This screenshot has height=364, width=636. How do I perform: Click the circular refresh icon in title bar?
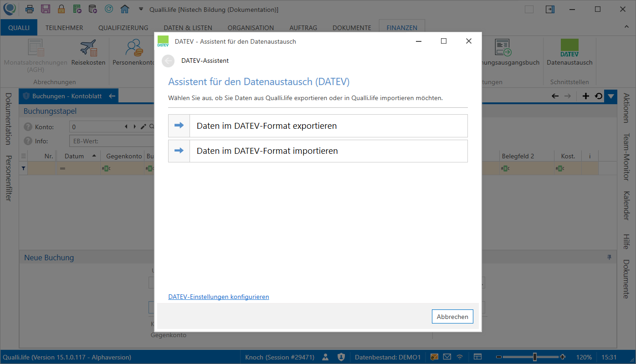coord(108,9)
